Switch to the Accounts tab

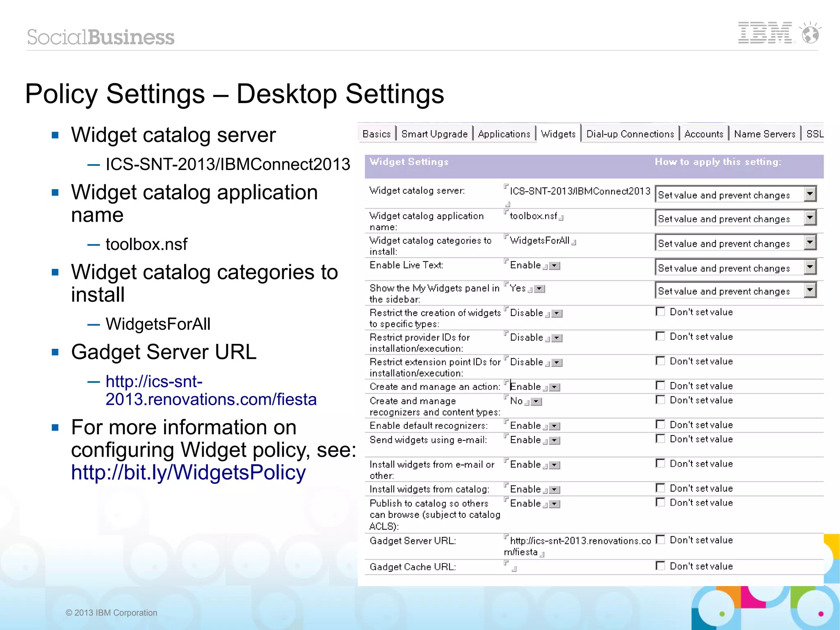(704, 134)
